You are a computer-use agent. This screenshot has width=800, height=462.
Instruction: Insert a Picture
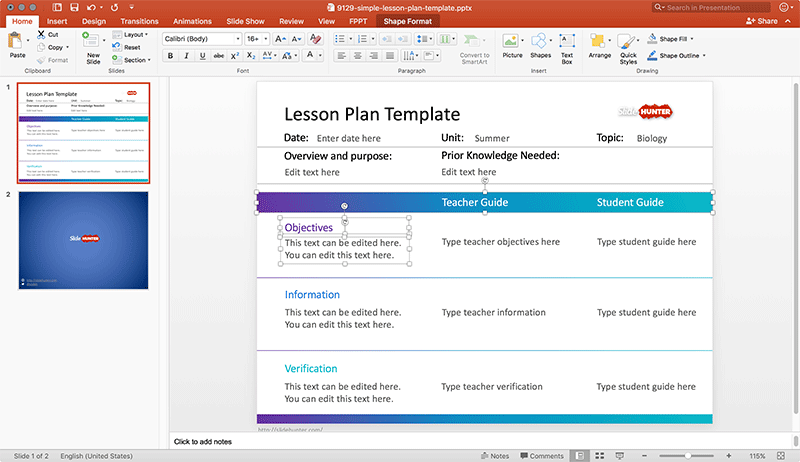(512, 46)
